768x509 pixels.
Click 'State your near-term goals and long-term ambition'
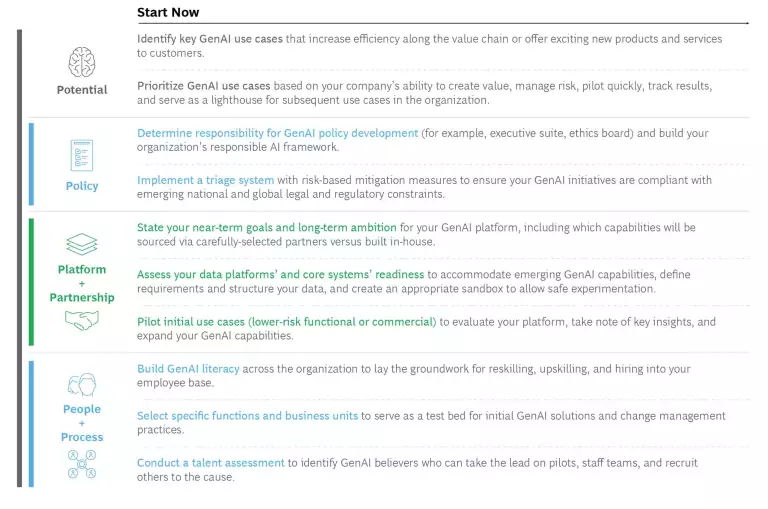pyautogui.click(x=267, y=227)
